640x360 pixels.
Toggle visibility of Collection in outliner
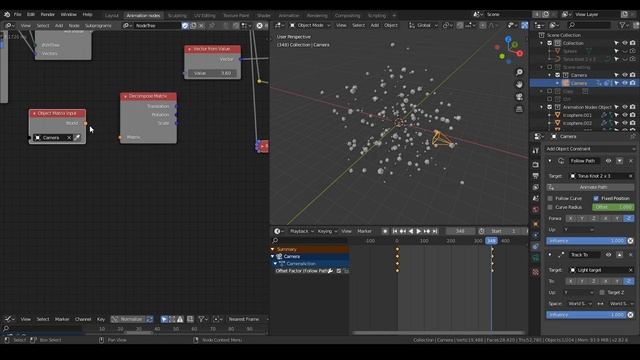click(x=624, y=43)
